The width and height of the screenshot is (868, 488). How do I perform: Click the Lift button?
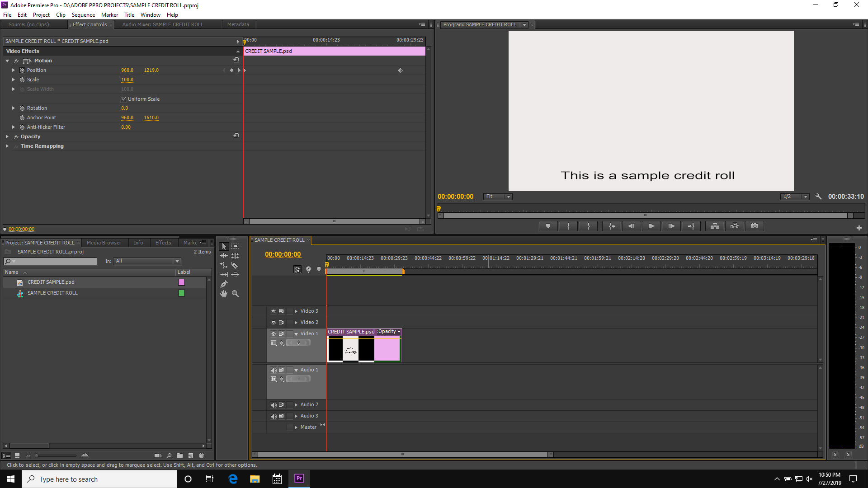pos(715,226)
